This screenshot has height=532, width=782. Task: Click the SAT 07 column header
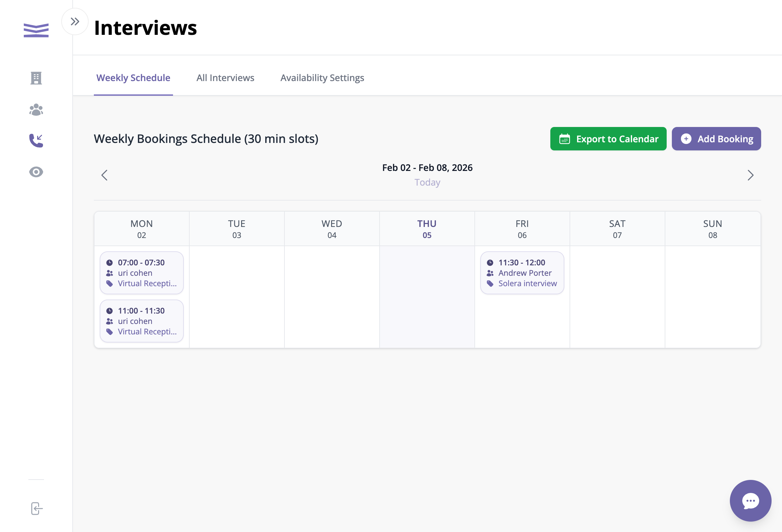[x=617, y=229]
